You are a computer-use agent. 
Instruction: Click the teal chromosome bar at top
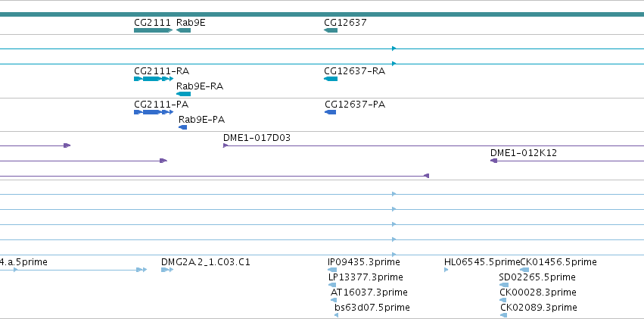point(322,14)
